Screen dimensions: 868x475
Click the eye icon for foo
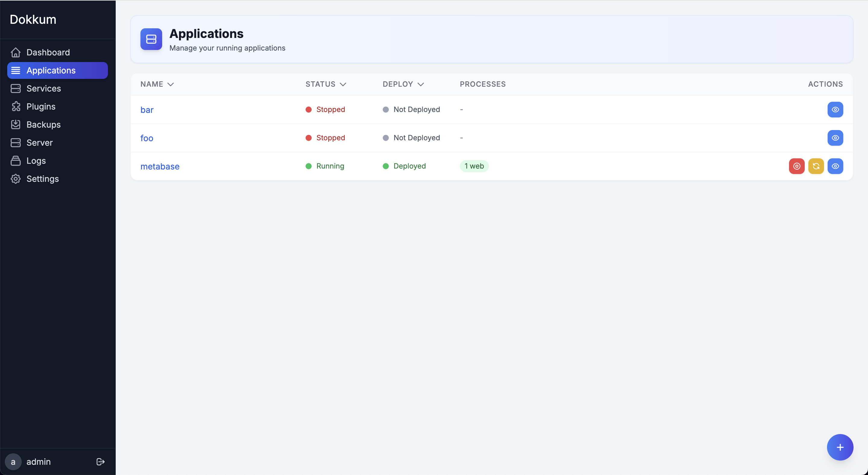835,138
